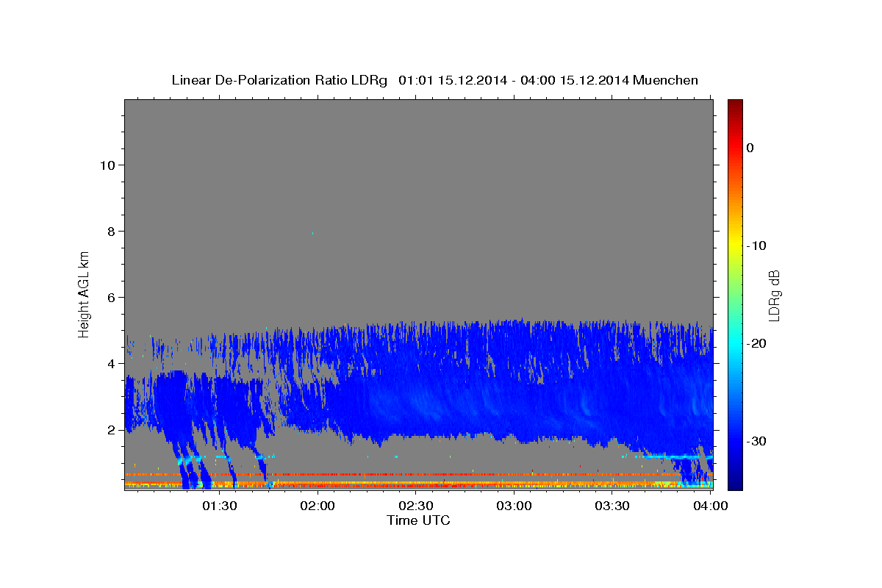Click the 02:30 time tick label
The width and height of the screenshot is (882, 588).
pyautogui.click(x=416, y=506)
